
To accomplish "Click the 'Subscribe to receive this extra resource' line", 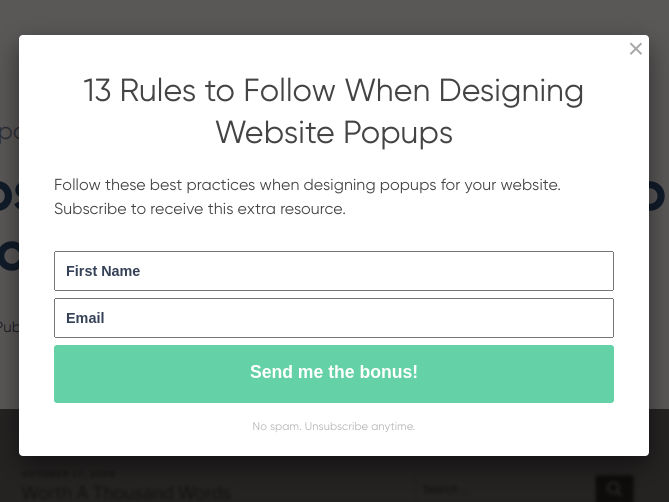I will click(x=200, y=209).
